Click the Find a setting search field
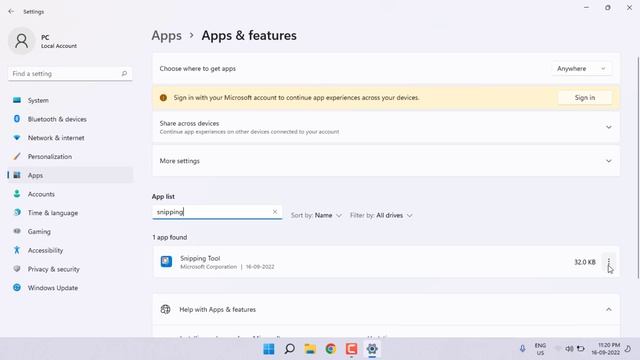640x360 pixels. (70, 73)
